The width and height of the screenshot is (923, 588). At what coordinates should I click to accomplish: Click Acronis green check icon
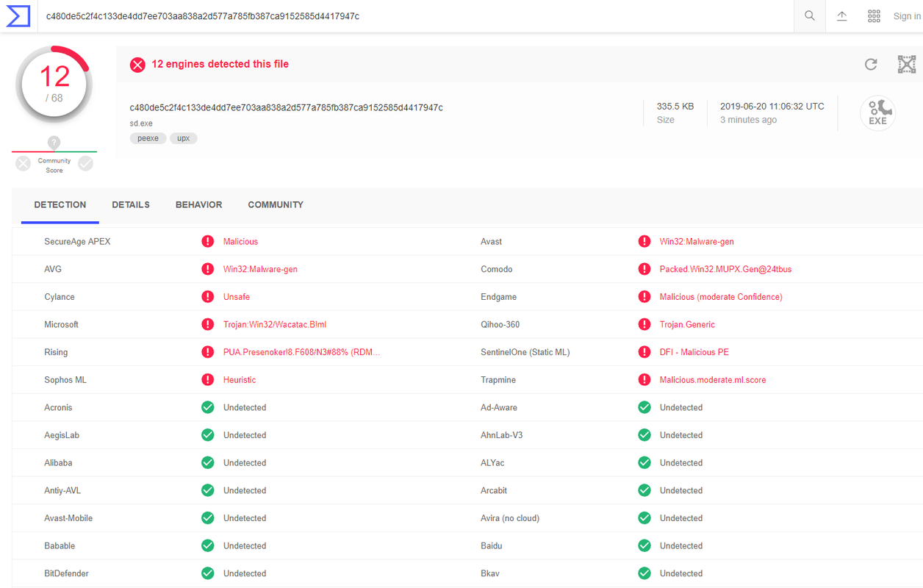(208, 407)
